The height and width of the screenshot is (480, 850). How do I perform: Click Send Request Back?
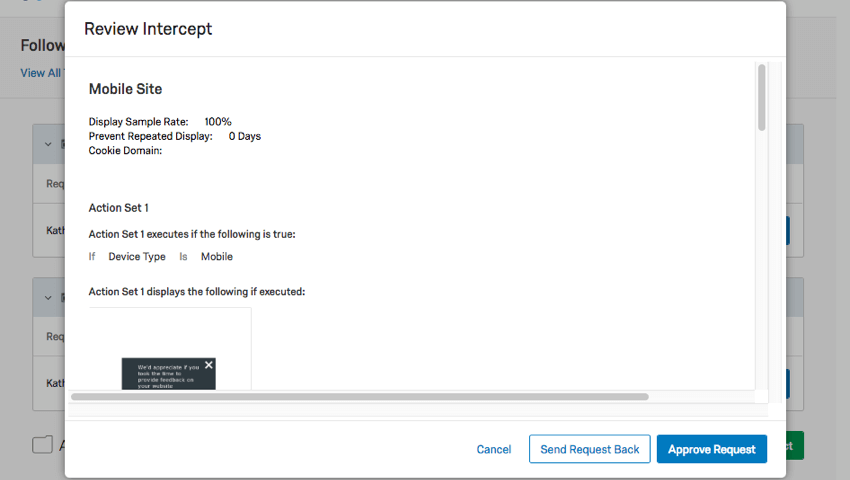click(x=590, y=449)
